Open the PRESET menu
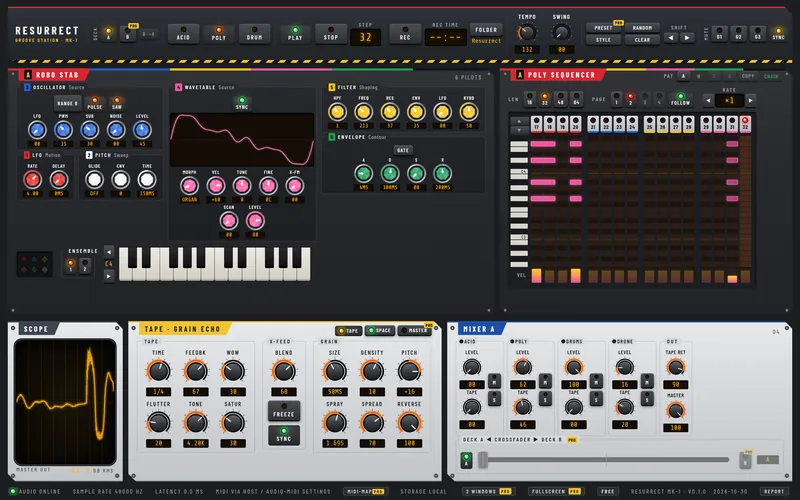Viewport: 800px width, 500px height. click(x=603, y=28)
